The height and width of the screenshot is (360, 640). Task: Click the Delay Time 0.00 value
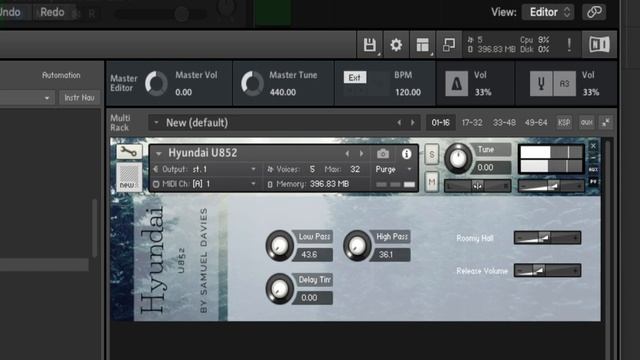312,298
